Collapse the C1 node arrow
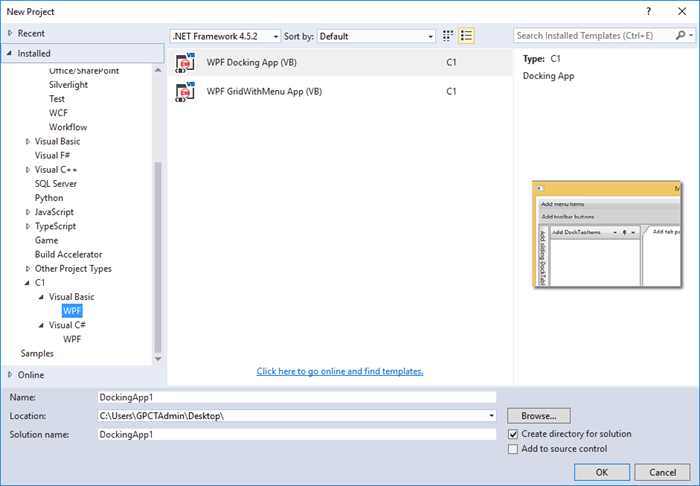The image size is (700, 486). (x=27, y=283)
